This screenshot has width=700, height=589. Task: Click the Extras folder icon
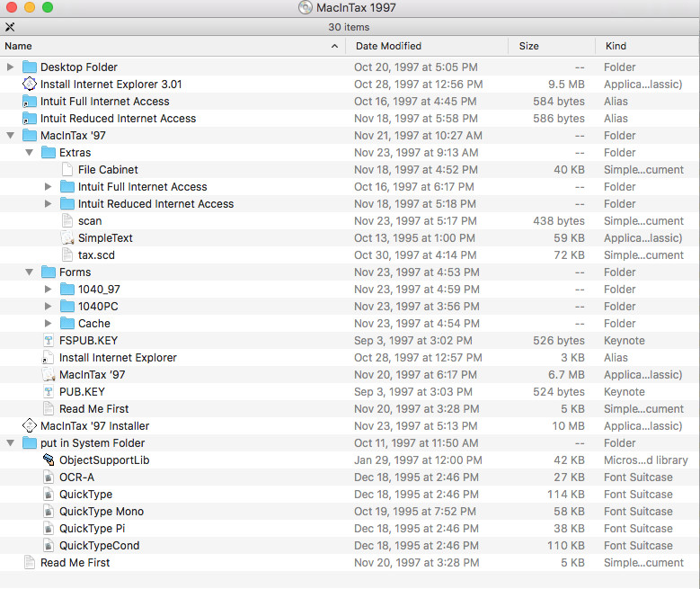49,152
